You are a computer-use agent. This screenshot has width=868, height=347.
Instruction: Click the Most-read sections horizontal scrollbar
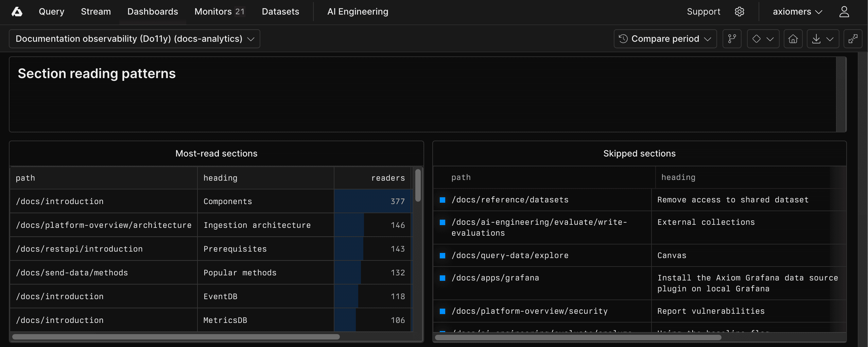pyautogui.click(x=176, y=337)
